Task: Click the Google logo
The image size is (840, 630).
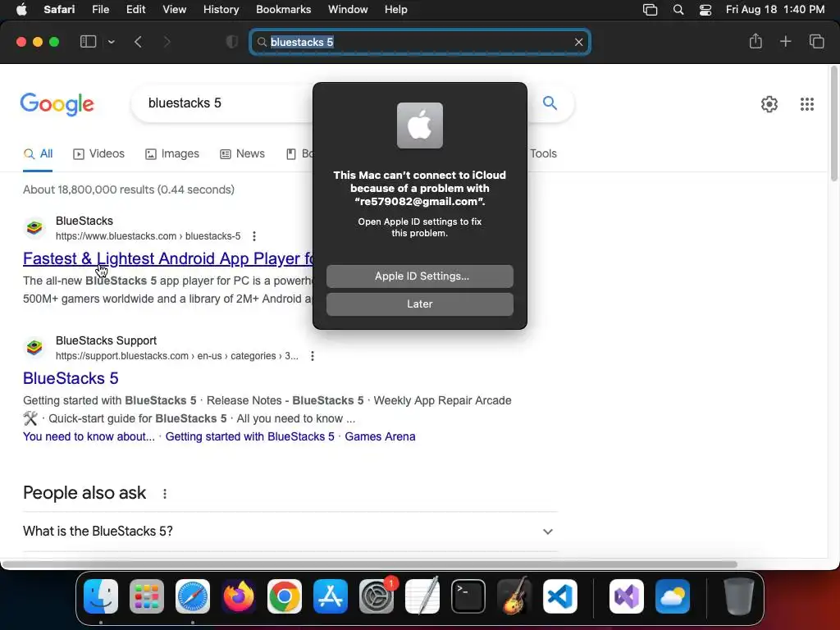Action: [x=57, y=104]
